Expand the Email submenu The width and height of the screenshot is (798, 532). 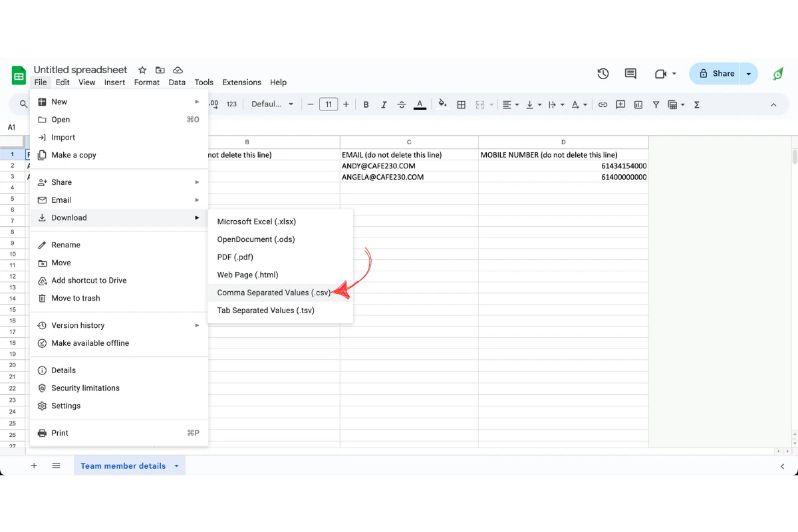[119, 200]
